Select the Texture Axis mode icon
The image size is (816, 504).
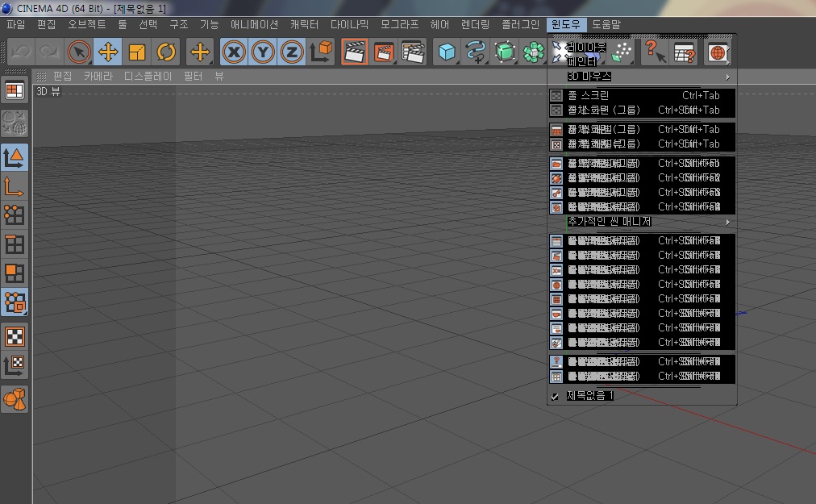(x=15, y=365)
